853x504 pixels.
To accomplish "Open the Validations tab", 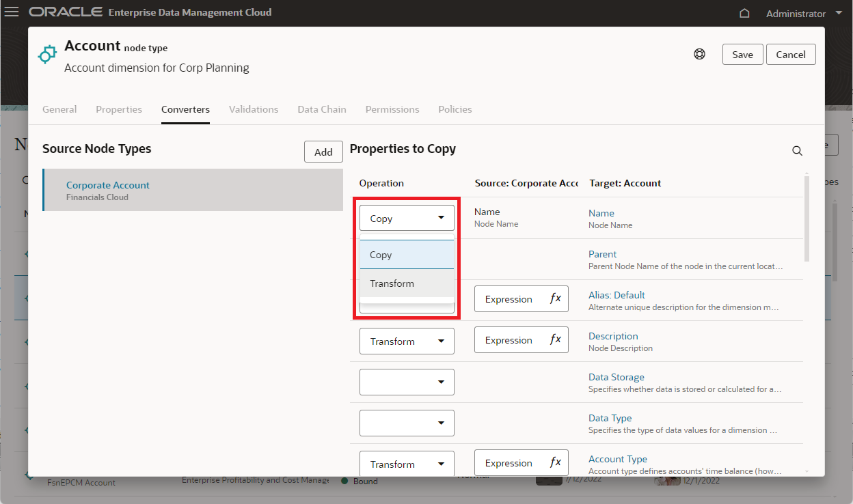I will pos(254,109).
